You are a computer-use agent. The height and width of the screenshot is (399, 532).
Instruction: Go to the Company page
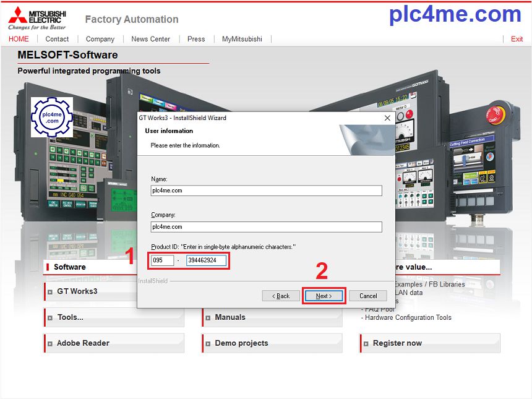(100, 39)
